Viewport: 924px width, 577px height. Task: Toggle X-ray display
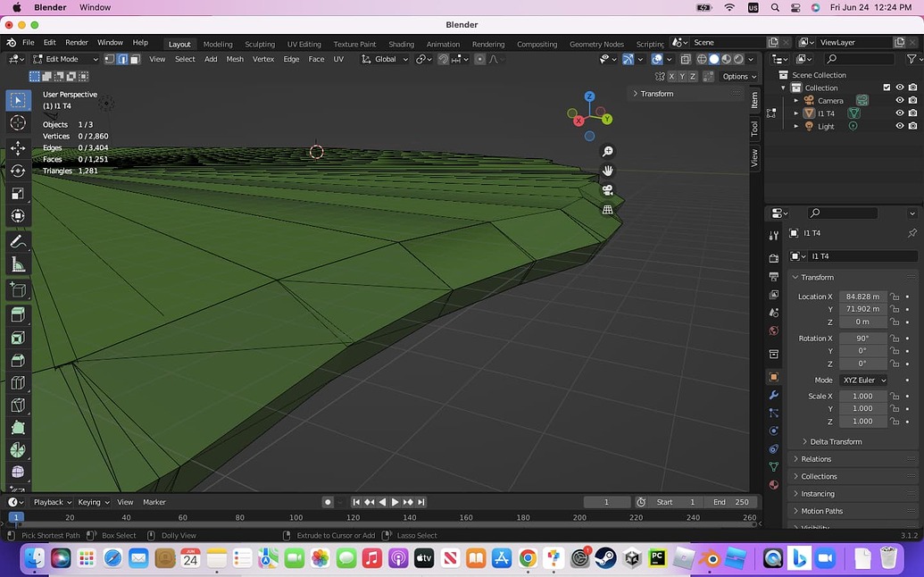point(686,59)
